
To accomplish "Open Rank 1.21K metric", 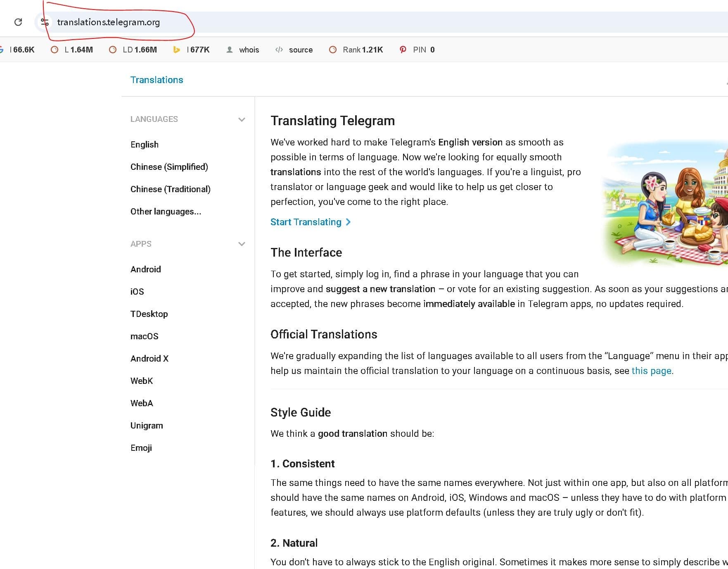I will 356,50.
